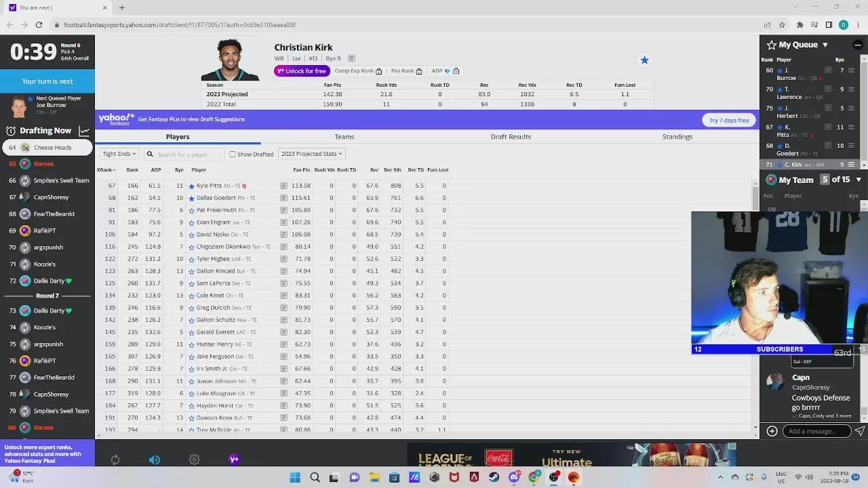
Task: Open the 2023 Projected Stats dropdown
Action: (312, 154)
